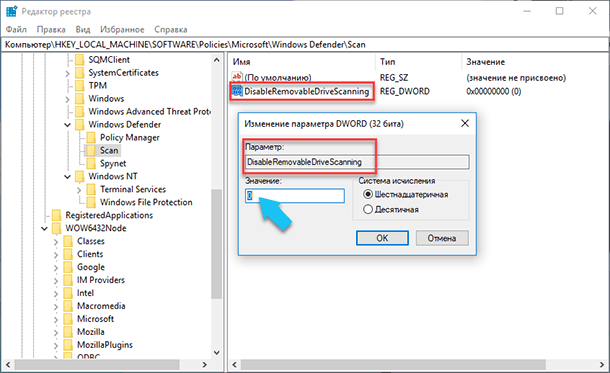Select Windows Advanced Threat Protection key
Viewport: 610px width, 373px height.
(x=149, y=112)
